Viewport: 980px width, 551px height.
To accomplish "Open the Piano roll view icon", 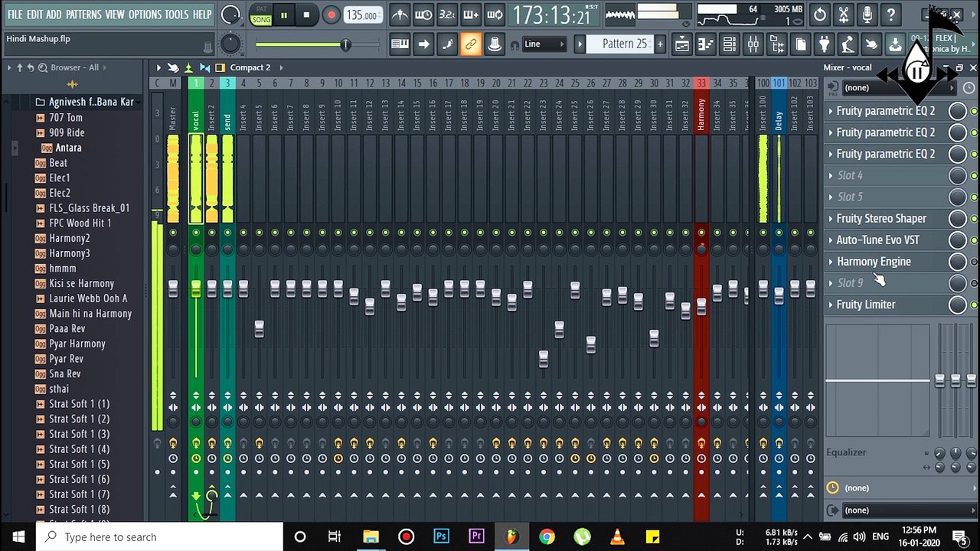I will [706, 44].
